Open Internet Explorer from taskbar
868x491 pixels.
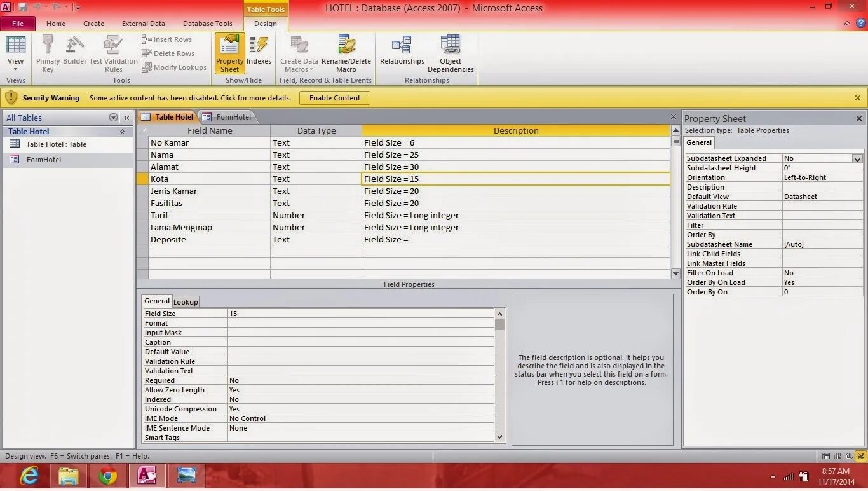coord(29,476)
